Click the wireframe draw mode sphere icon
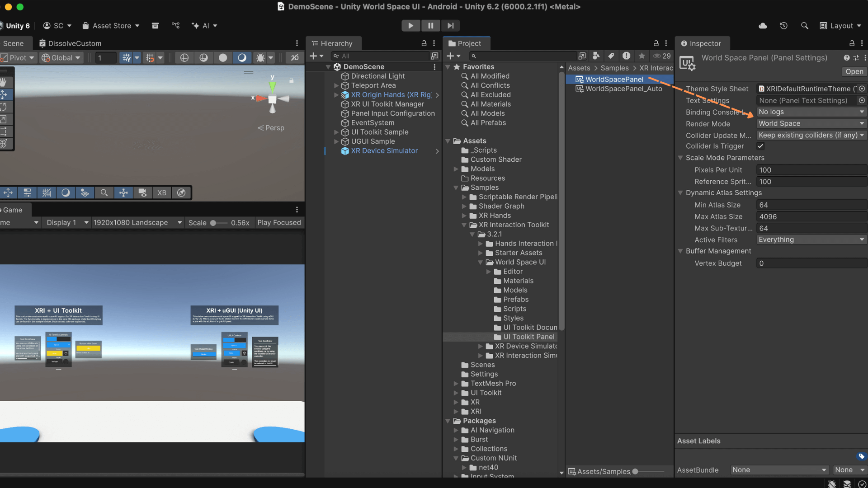Screen dimensions: 868x488 coord(184,57)
